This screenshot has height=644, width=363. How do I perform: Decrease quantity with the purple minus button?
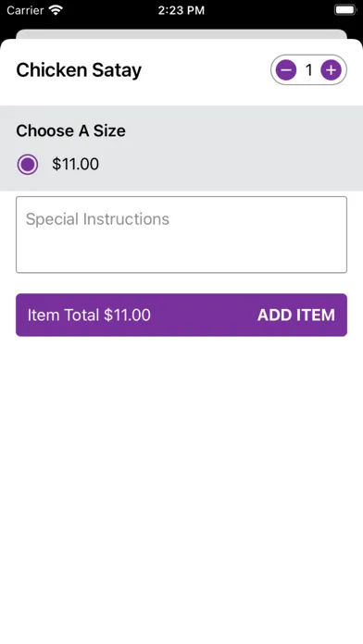(x=286, y=70)
